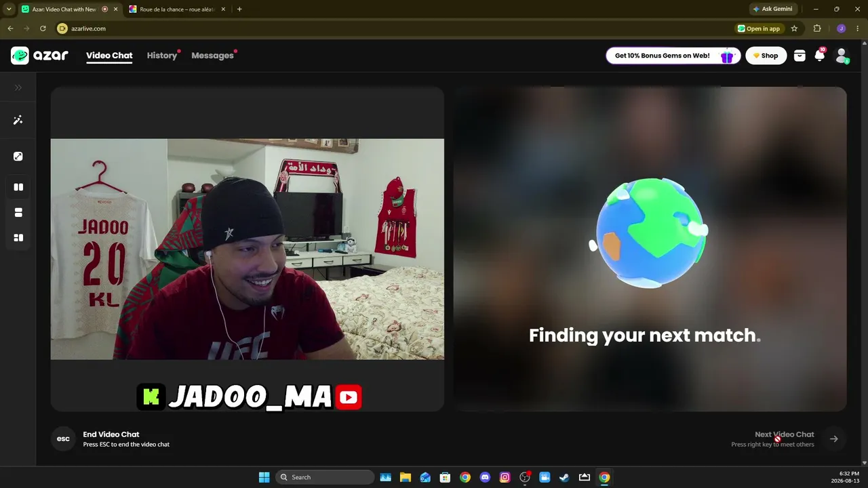Screen dimensions: 868x488
Task: Click the white circular slash icon in sidebar
Action: (x=18, y=157)
